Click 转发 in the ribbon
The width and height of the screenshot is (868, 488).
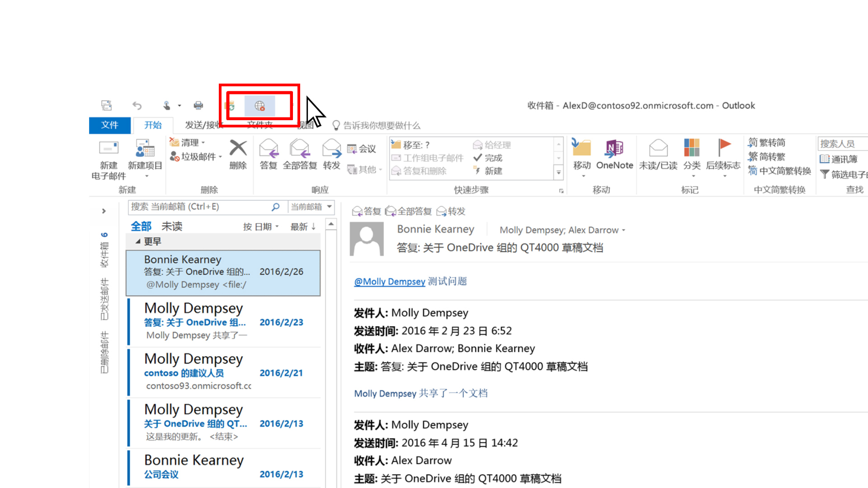point(331,154)
